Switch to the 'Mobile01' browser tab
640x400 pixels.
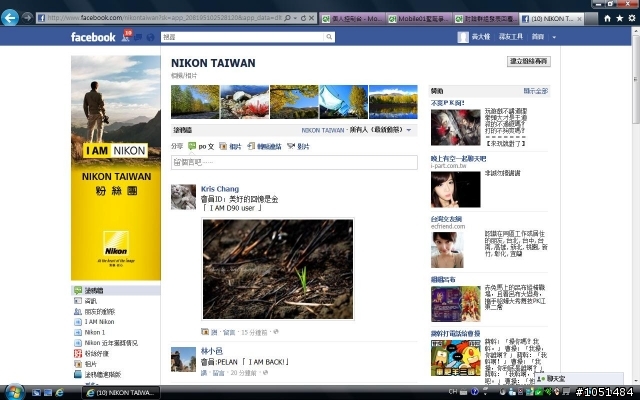419,19
